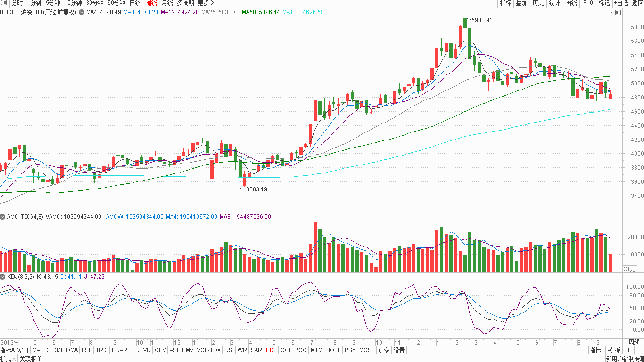Image resolution: width=644 pixels, height=362 pixels.
Task: Switch to 日线 daily chart
Action: [135, 3]
